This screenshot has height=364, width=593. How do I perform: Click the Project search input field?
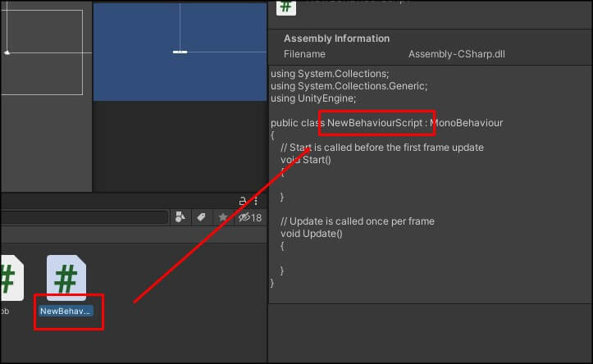(x=84, y=217)
